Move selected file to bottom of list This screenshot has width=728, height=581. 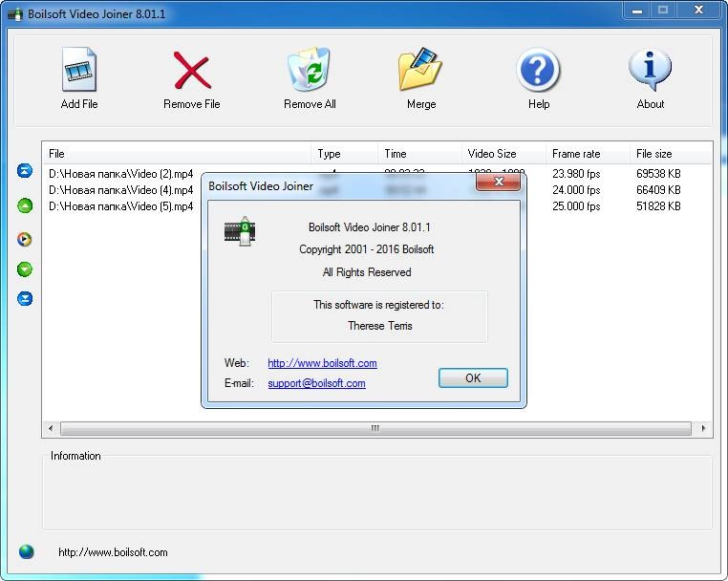(25, 298)
